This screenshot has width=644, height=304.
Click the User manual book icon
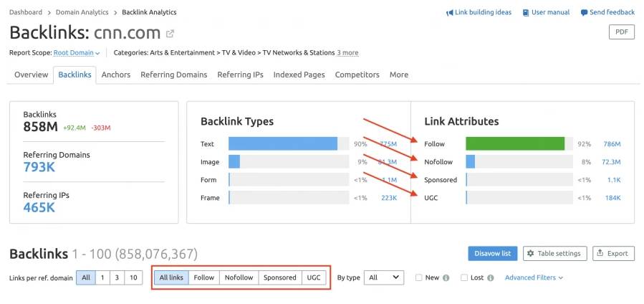pos(526,12)
